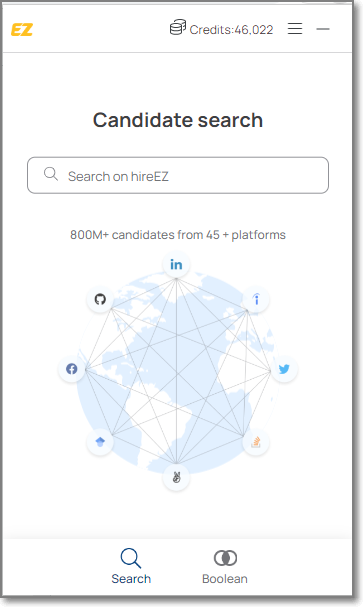Select the Facebook platform icon
Image resolution: width=363 pixels, height=607 pixels.
pyautogui.click(x=72, y=369)
